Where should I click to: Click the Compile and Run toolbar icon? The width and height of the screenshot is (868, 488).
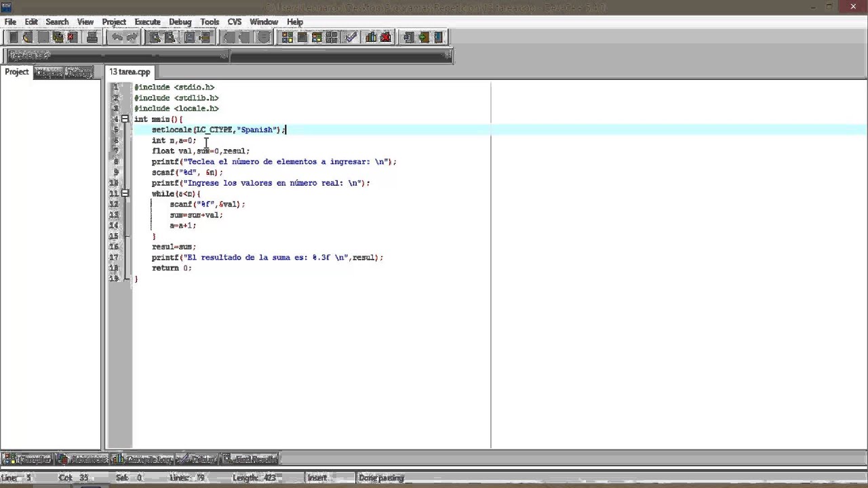coord(316,37)
